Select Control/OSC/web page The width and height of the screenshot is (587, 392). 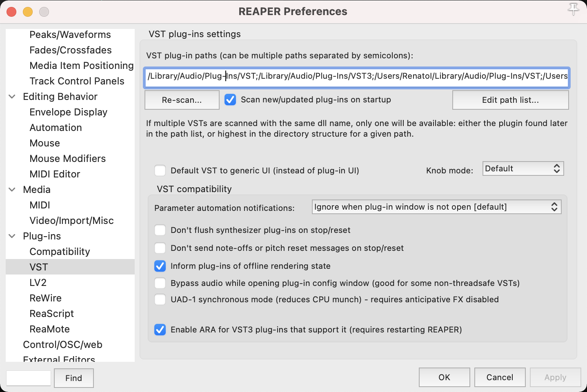(63, 345)
